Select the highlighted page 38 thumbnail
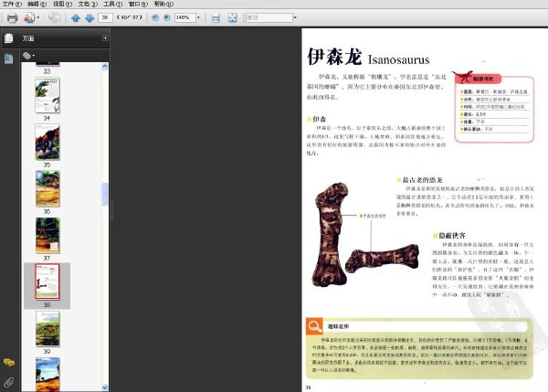 (x=47, y=281)
